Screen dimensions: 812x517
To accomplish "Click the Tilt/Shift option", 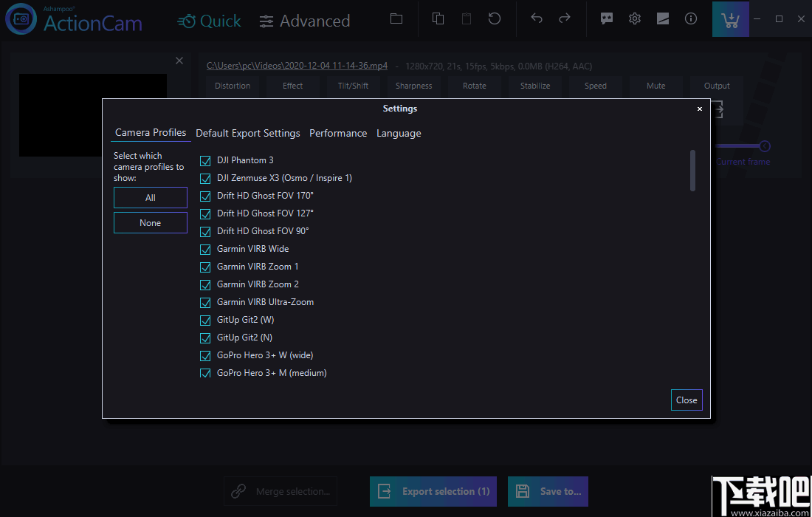I will coord(353,86).
